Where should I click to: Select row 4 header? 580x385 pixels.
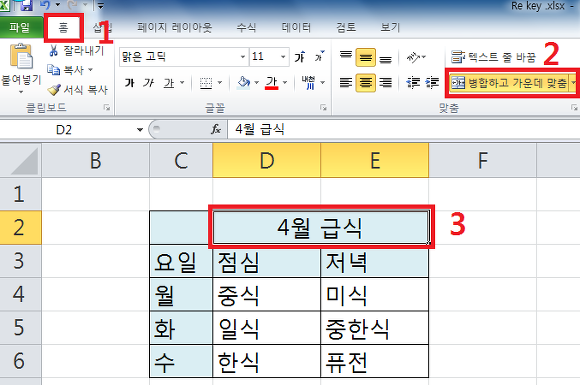tap(20, 294)
